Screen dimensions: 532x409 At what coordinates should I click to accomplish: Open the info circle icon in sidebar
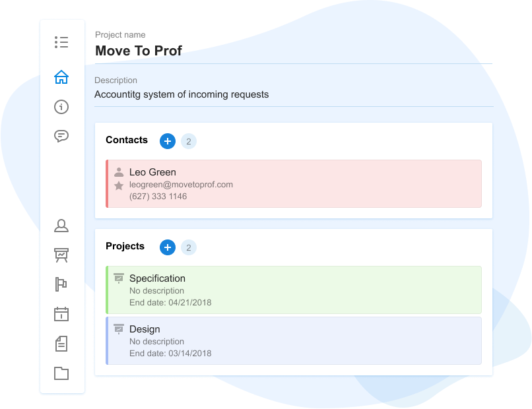61,107
